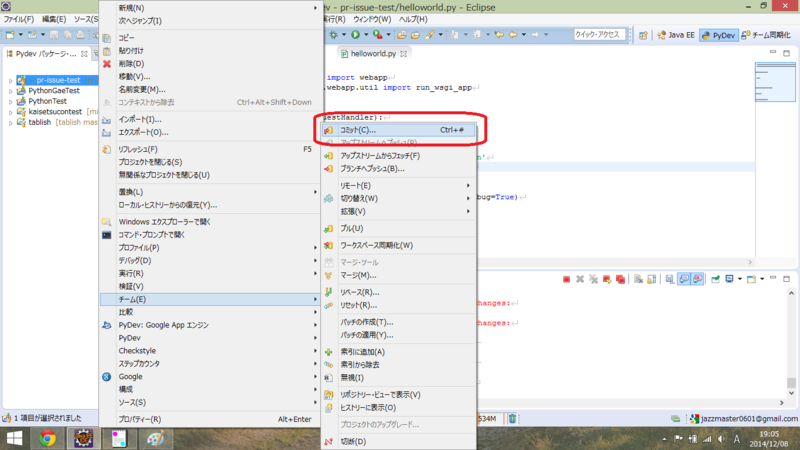Screen dimensions: 800x450
Task: Open the Paint app on taskbar
Action: pos(156,439)
